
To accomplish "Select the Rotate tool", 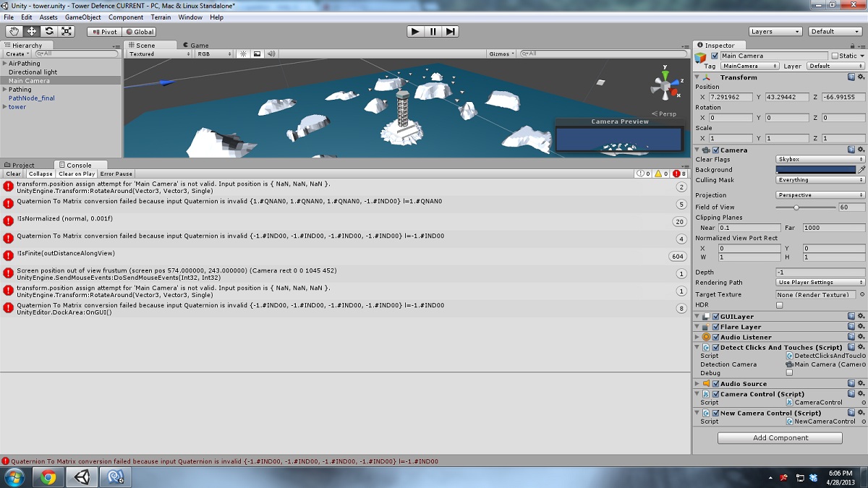I will tap(49, 31).
